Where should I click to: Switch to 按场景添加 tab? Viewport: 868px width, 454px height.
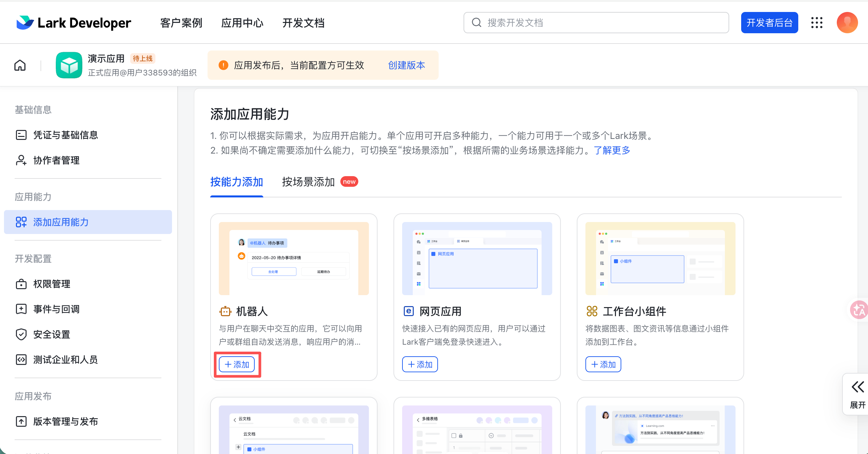tap(308, 182)
